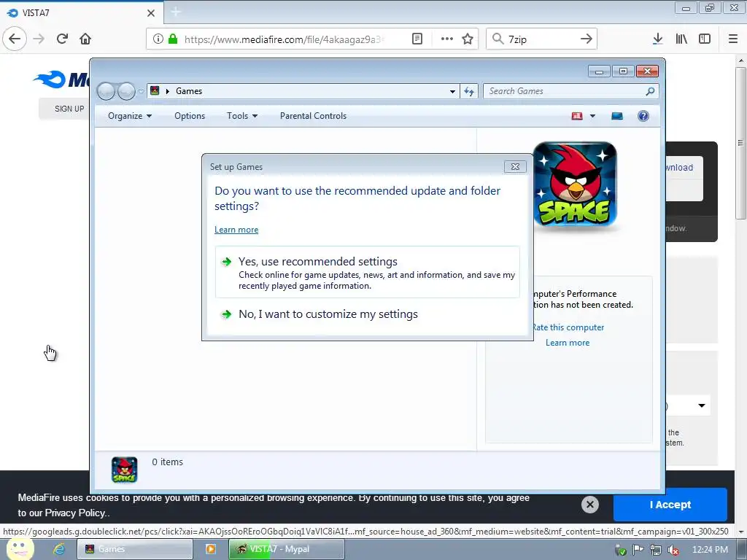Open Learn more under Rate this computer
The image size is (747, 560).
point(568,343)
